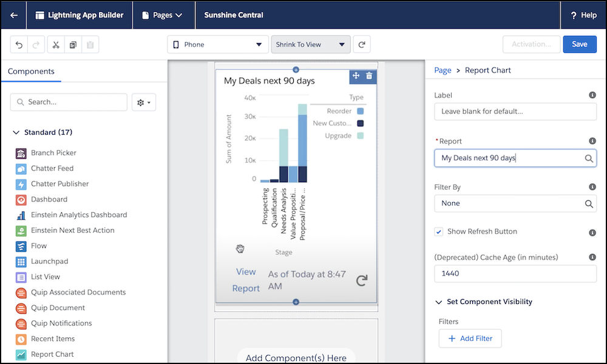
Task: Click the Add Filter button
Action: coord(470,339)
